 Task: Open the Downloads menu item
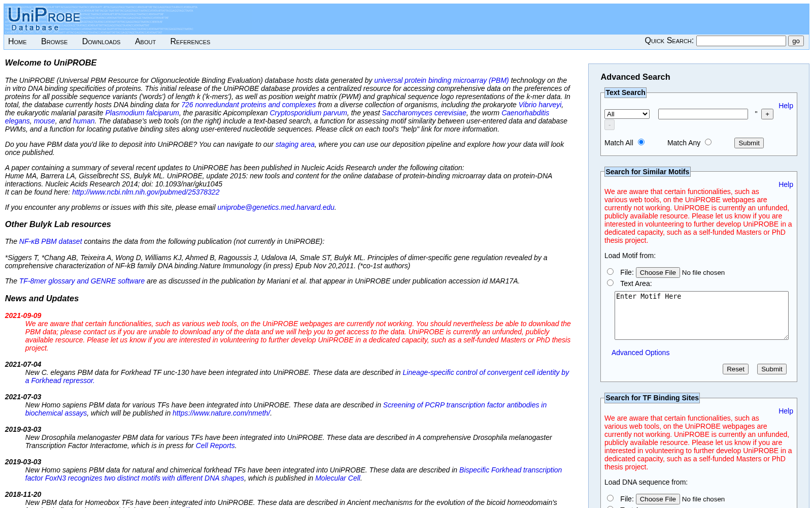click(x=101, y=42)
